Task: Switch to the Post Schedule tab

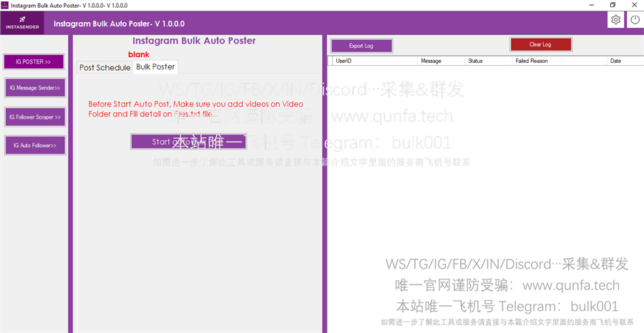Action: pyautogui.click(x=104, y=68)
